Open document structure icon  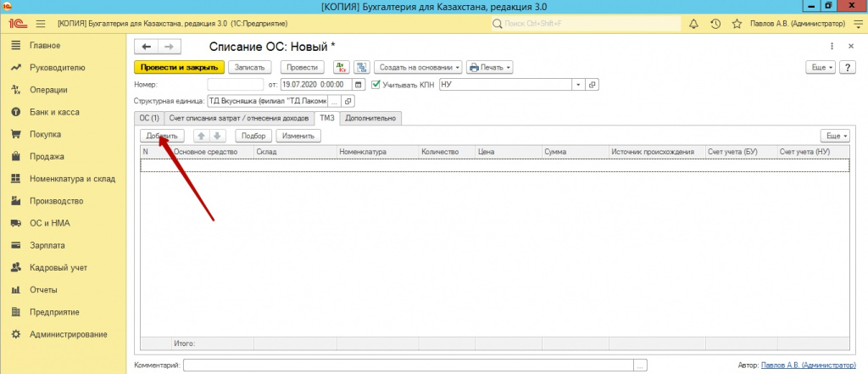click(362, 68)
